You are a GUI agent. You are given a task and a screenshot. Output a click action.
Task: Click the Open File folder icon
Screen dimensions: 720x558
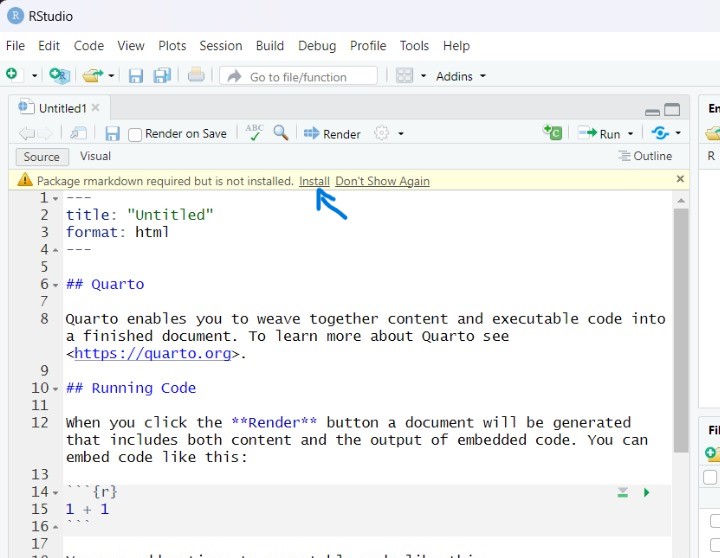[x=92, y=75]
